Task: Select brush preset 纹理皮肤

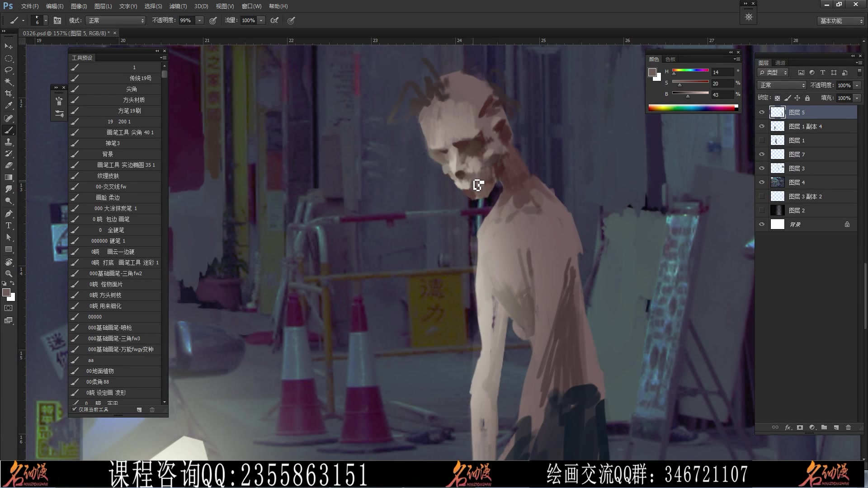Action: pos(115,176)
